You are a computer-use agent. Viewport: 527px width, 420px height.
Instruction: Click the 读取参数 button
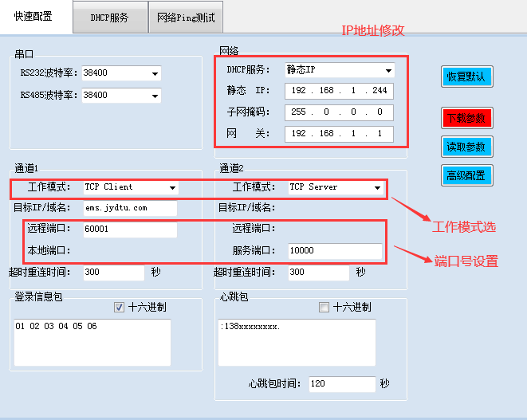[467, 147]
